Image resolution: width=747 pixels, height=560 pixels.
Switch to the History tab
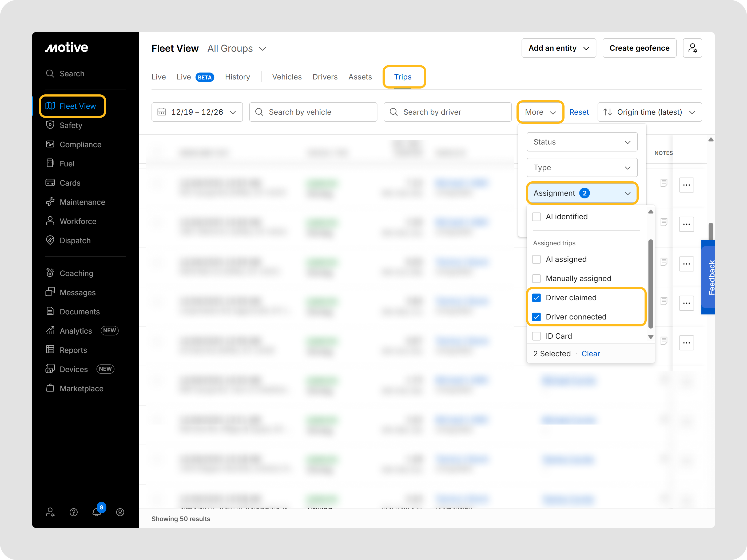coord(237,77)
